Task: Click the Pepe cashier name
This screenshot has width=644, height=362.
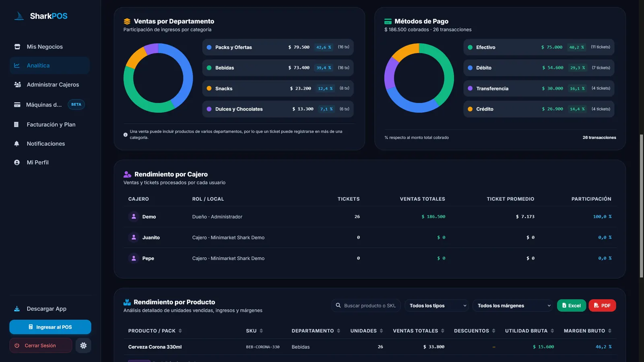Action: [x=148, y=258]
